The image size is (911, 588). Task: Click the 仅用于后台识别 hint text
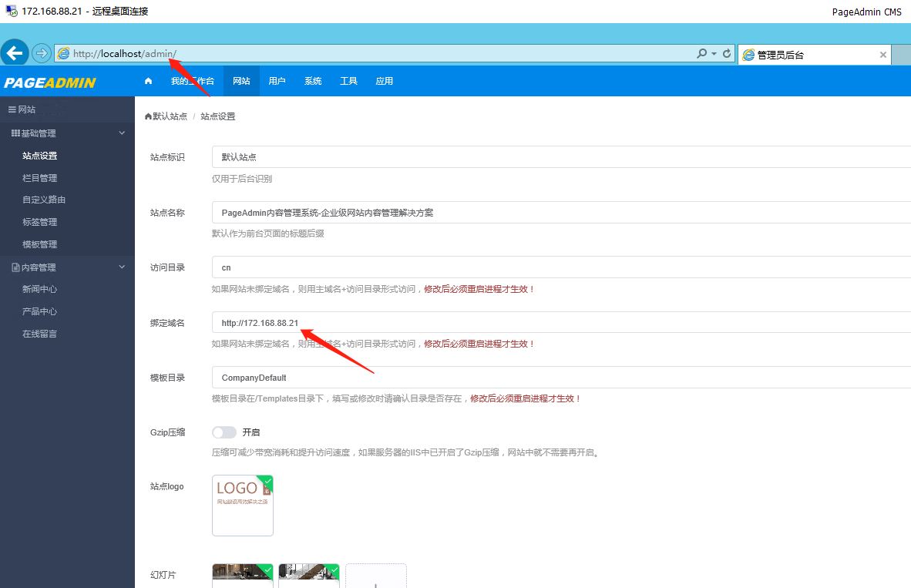tap(242, 179)
